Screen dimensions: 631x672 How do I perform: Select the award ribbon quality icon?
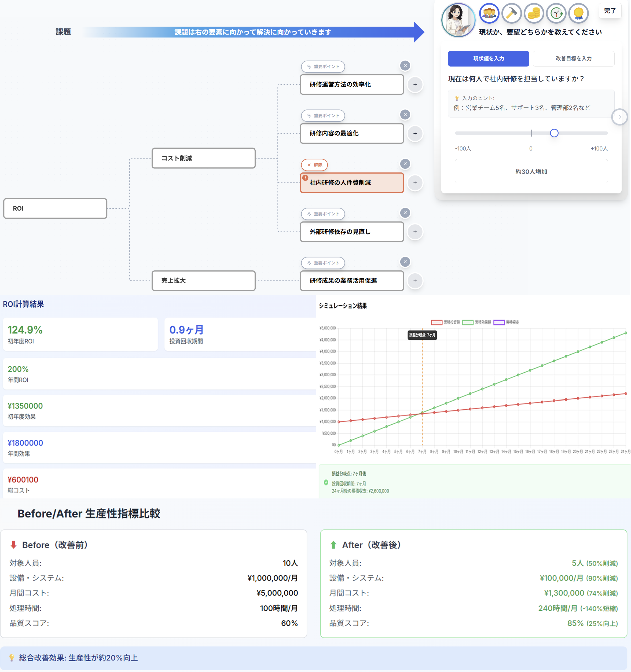(578, 13)
